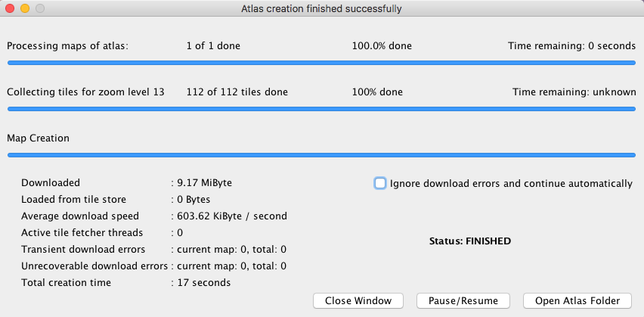Click the Time remaining: 0 seconds label

tap(571, 45)
